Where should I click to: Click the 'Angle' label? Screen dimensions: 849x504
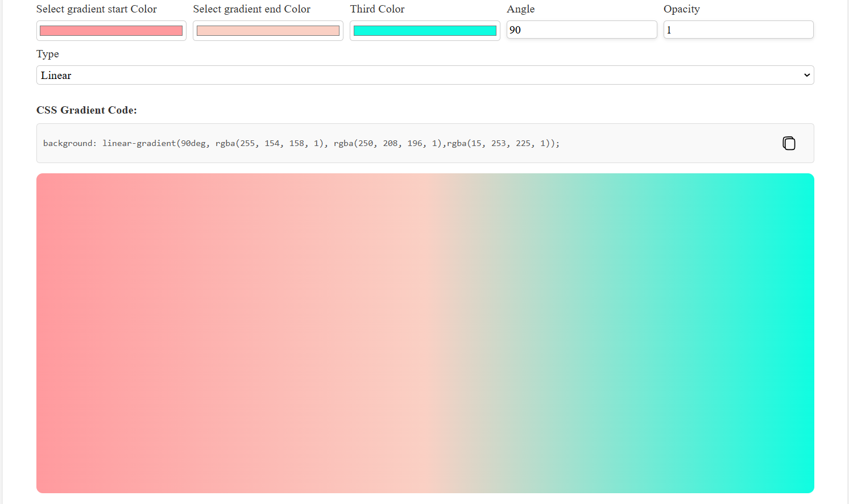pos(521,9)
